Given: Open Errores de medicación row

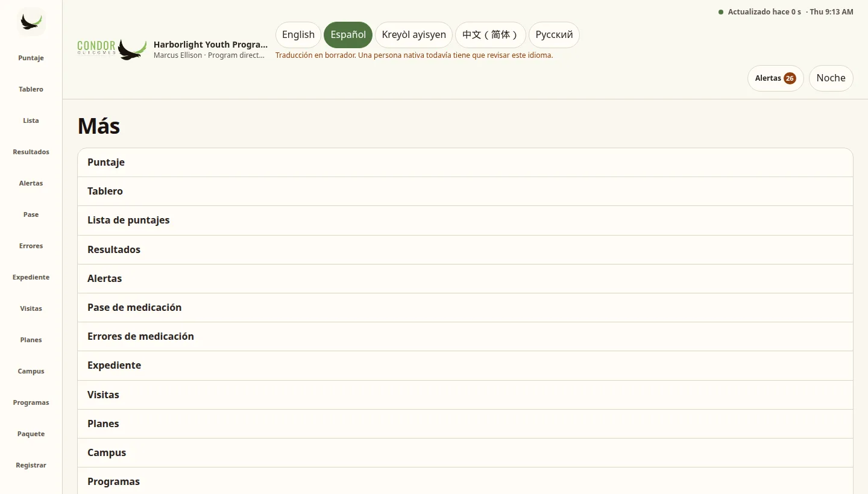Looking at the screenshot, I should click(465, 337).
